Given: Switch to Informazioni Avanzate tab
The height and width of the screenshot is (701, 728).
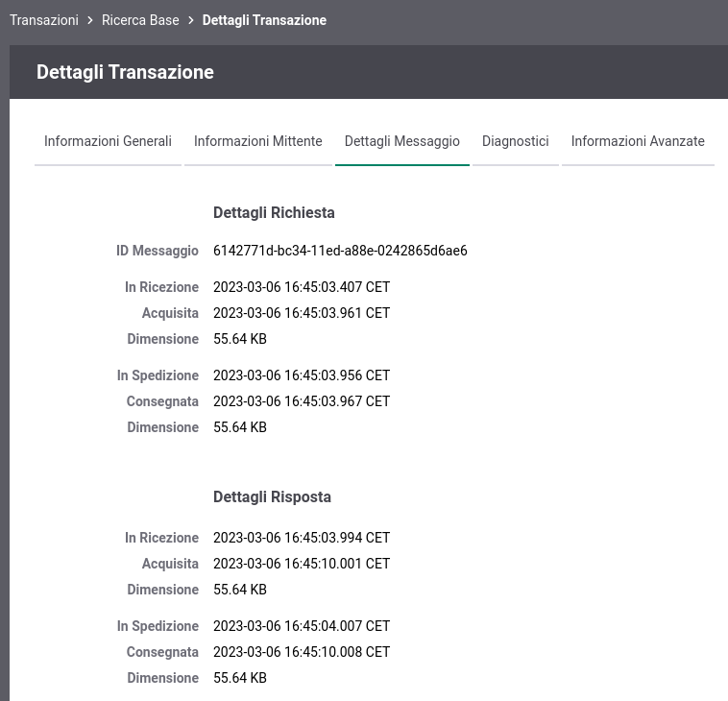Looking at the screenshot, I should [x=638, y=141].
